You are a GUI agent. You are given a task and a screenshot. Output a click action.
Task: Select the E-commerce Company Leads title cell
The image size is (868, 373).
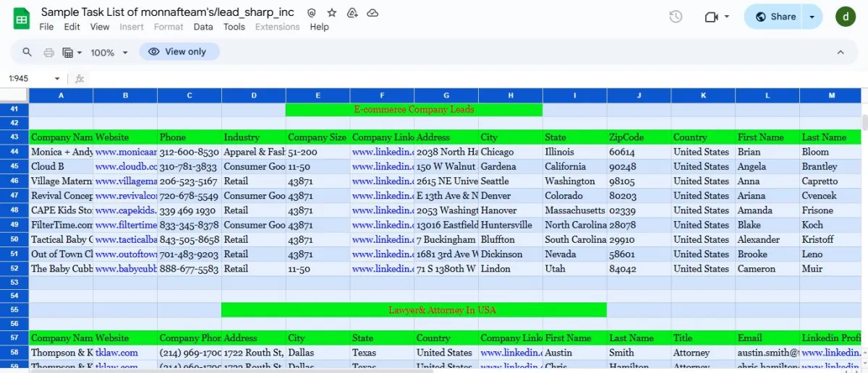point(414,109)
